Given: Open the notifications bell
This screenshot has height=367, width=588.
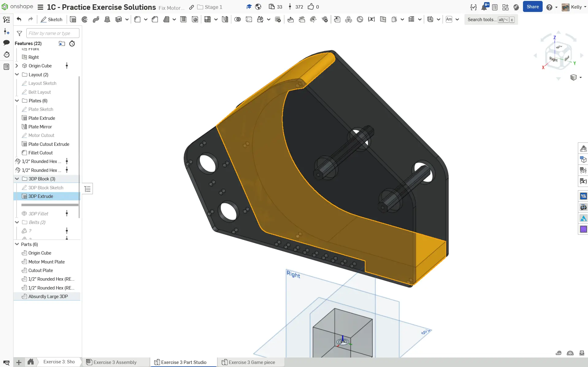Looking at the screenshot, I should point(484,7).
